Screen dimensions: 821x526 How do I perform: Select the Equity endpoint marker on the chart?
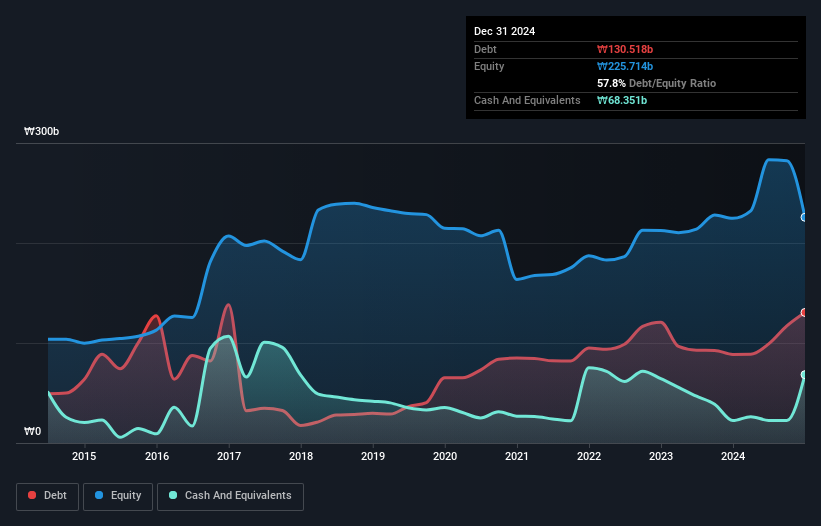click(x=804, y=217)
